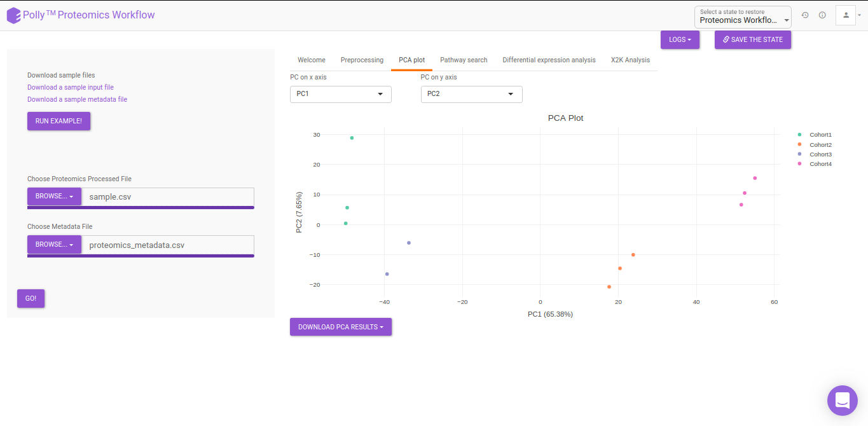
Task: Click the info circle icon
Action: click(x=822, y=15)
